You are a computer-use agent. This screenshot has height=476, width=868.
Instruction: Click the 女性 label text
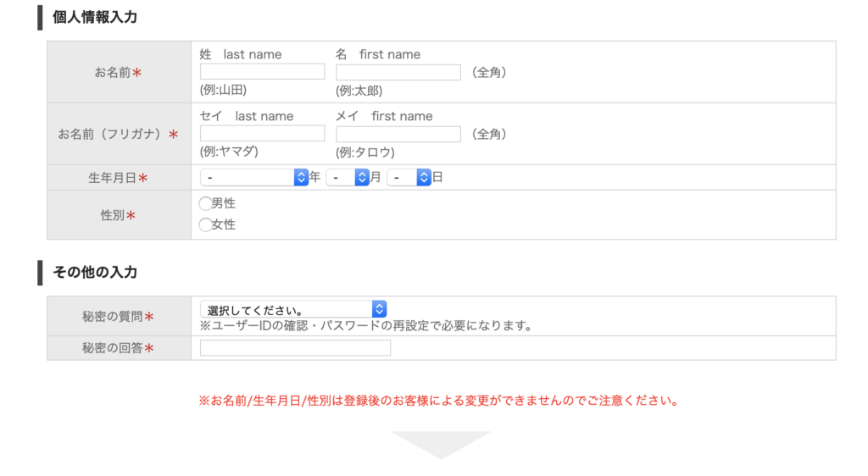224,224
